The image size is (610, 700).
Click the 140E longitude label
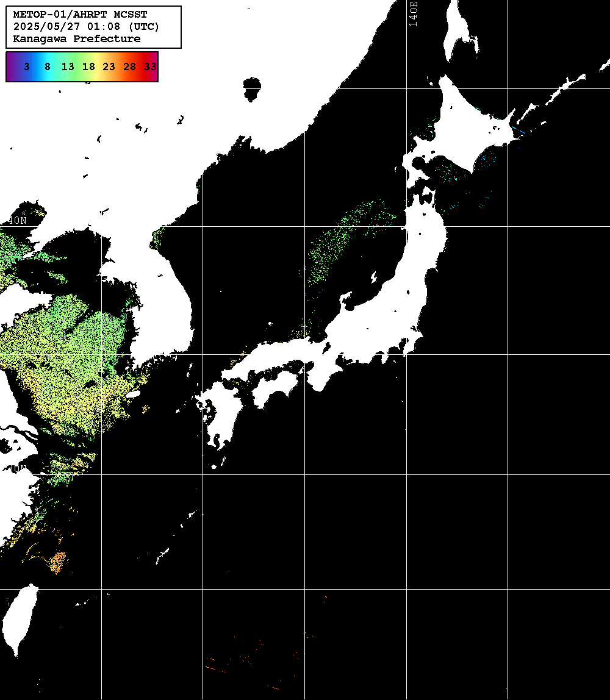coord(414,14)
